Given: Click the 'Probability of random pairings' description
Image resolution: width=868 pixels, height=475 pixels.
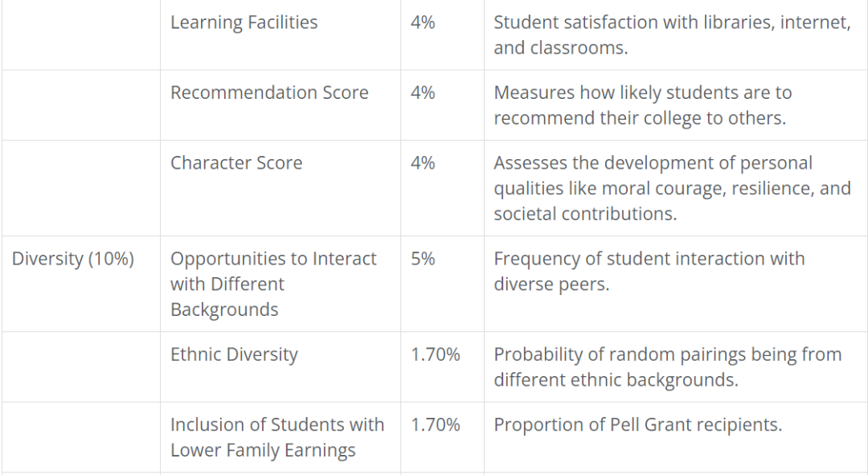Looking at the screenshot, I should tap(667, 367).
